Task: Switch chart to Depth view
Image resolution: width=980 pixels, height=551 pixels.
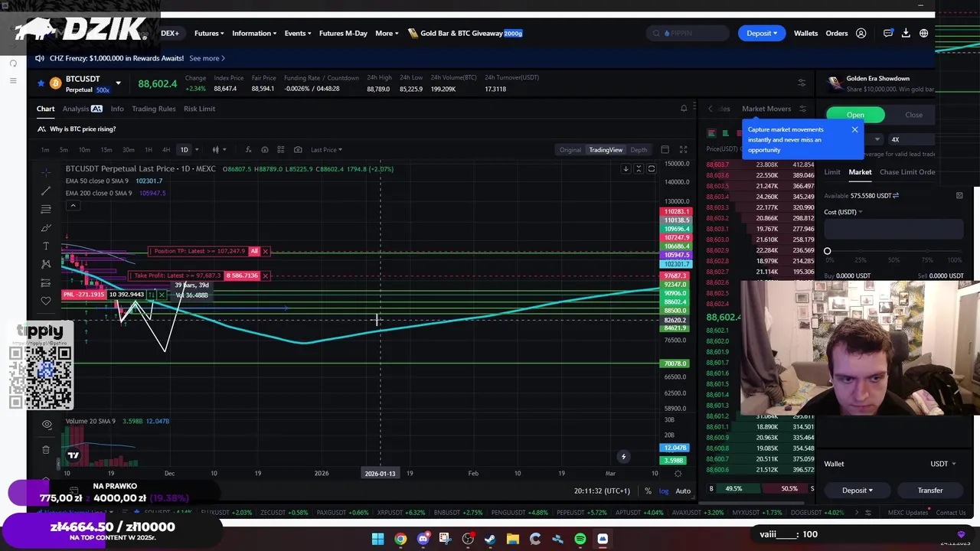Action: coord(639,150)
